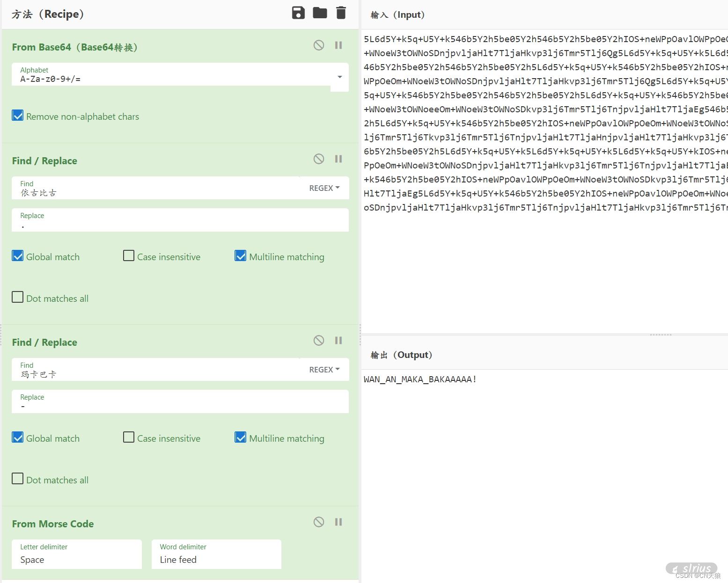Click the save recipe icon
This screenshot has width=728, height=583.
298,13
